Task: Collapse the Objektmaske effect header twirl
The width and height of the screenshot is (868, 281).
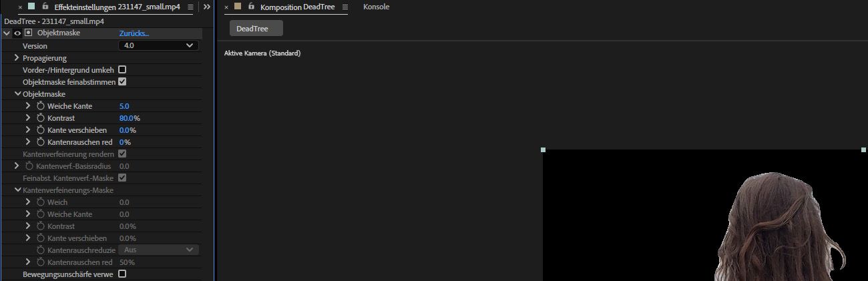Action: 7,33
